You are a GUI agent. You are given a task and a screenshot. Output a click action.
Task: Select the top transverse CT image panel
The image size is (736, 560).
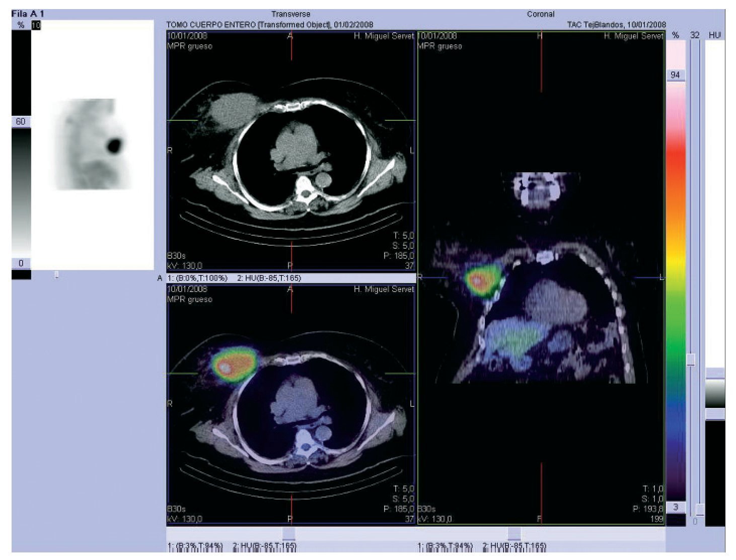[290, 151]
